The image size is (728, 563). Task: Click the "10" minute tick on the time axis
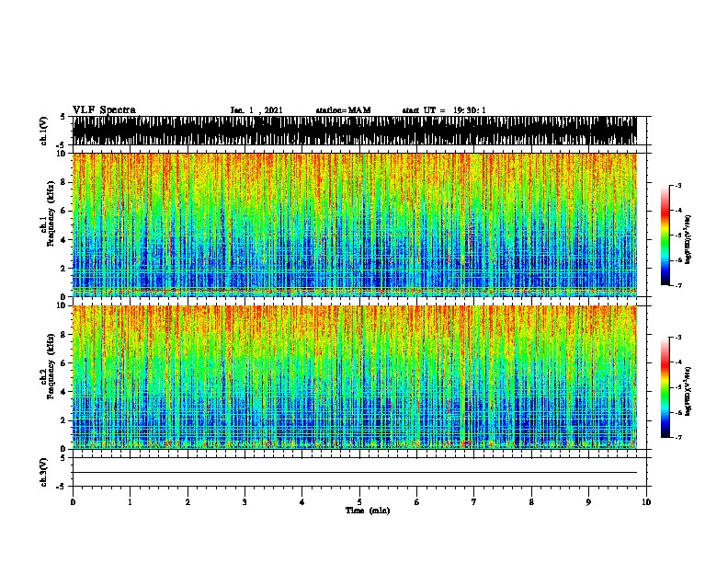[646, 502]
